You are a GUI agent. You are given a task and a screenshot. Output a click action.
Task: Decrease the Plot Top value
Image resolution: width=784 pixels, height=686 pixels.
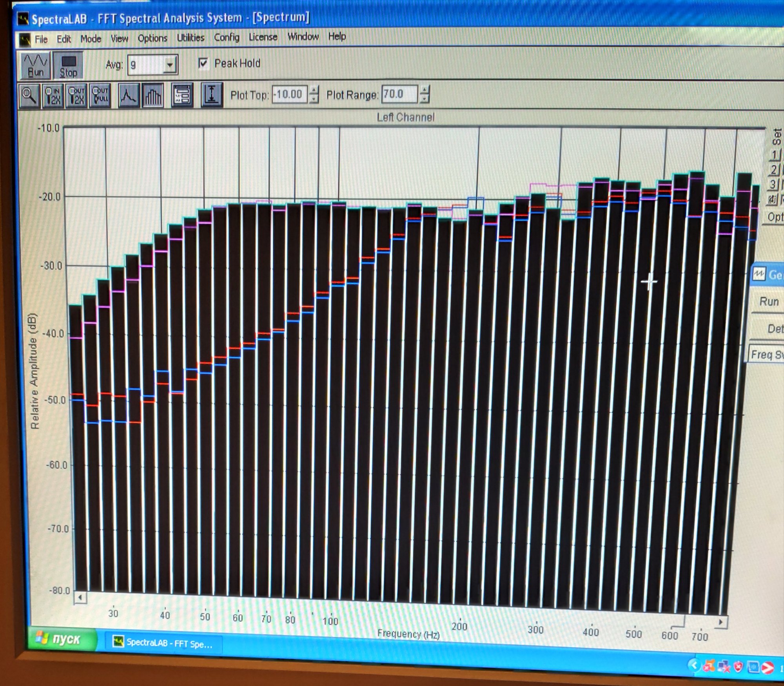coord(314,99)
